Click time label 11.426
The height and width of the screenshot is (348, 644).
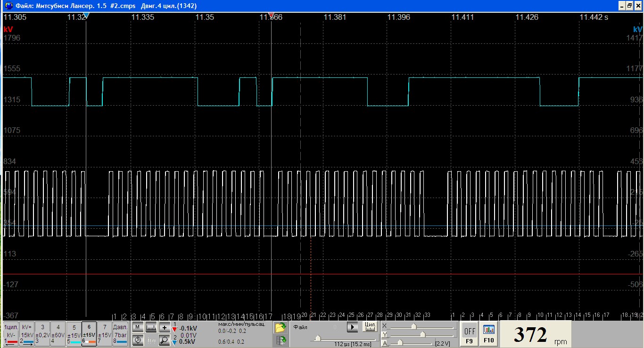(527, 17)
